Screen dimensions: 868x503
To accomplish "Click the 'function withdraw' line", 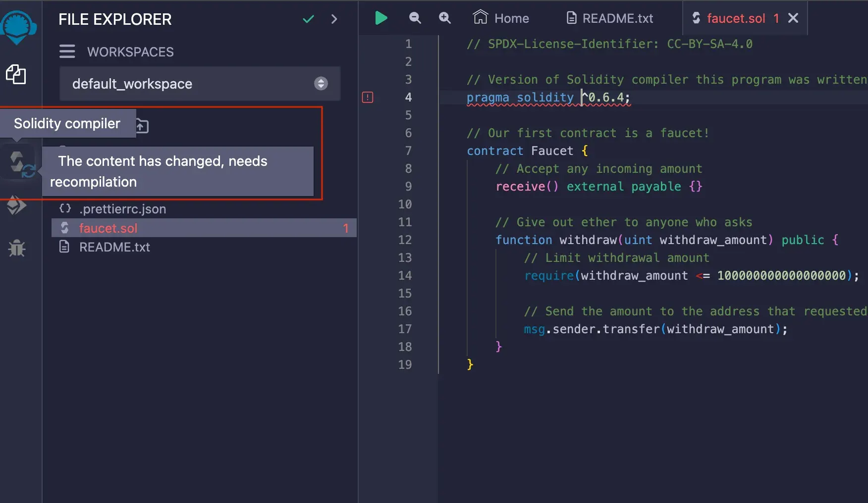I will click(667, 240).
